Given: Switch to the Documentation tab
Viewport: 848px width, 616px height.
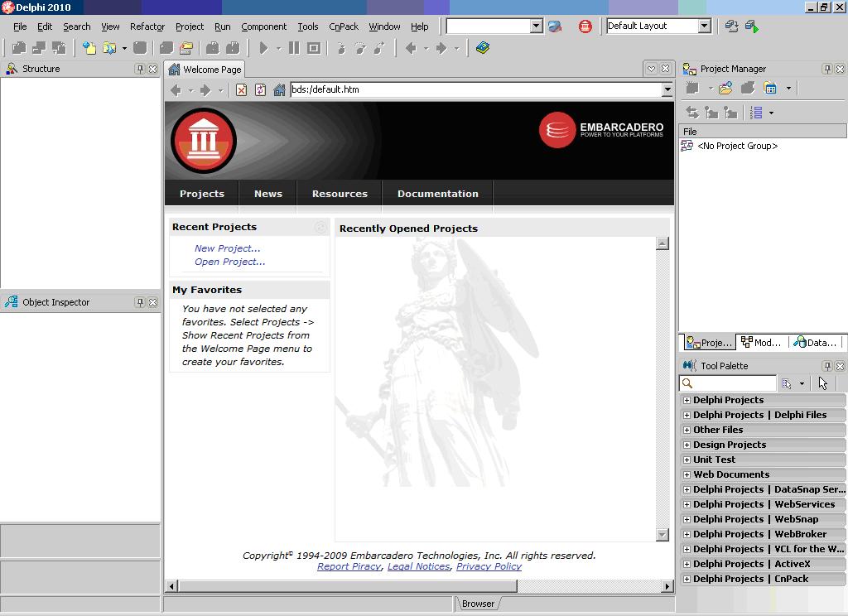Looking at the screenshot, I should [x=437, y=194].
